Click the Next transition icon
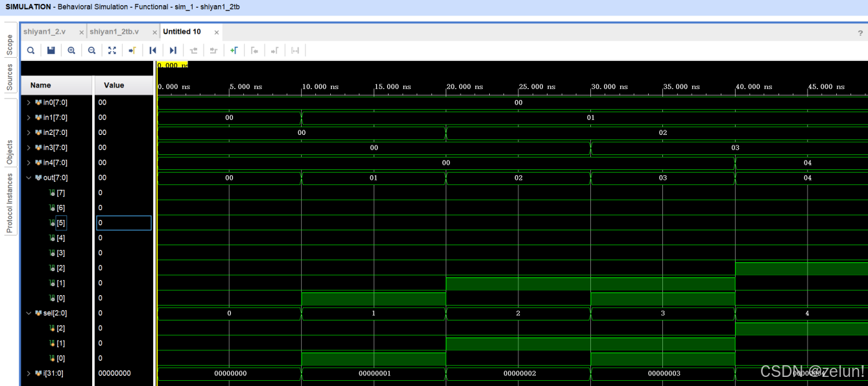Screen dimensions: 868x386 (x=213, y=51)
